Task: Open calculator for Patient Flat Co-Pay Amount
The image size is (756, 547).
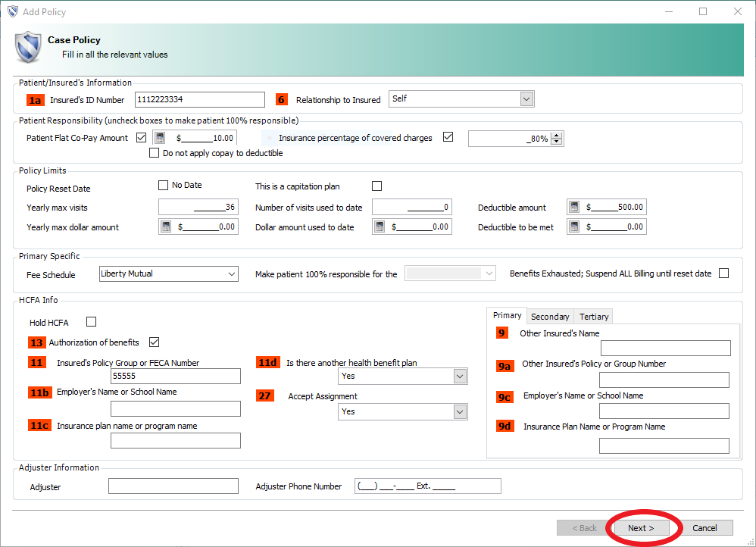Action: 161,138
